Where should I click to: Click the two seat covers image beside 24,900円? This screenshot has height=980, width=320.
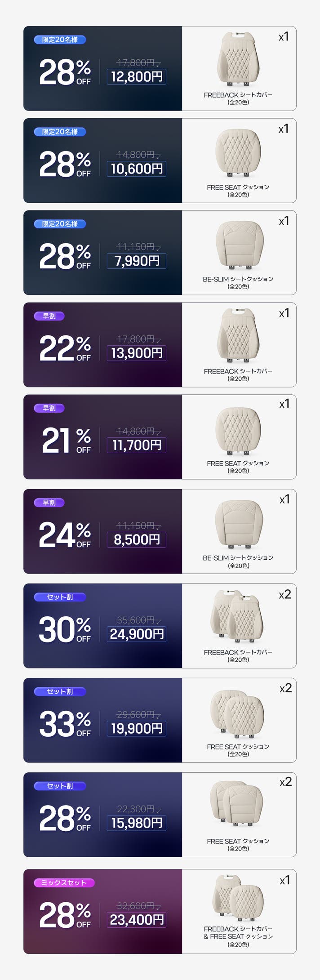pos(237,614)
